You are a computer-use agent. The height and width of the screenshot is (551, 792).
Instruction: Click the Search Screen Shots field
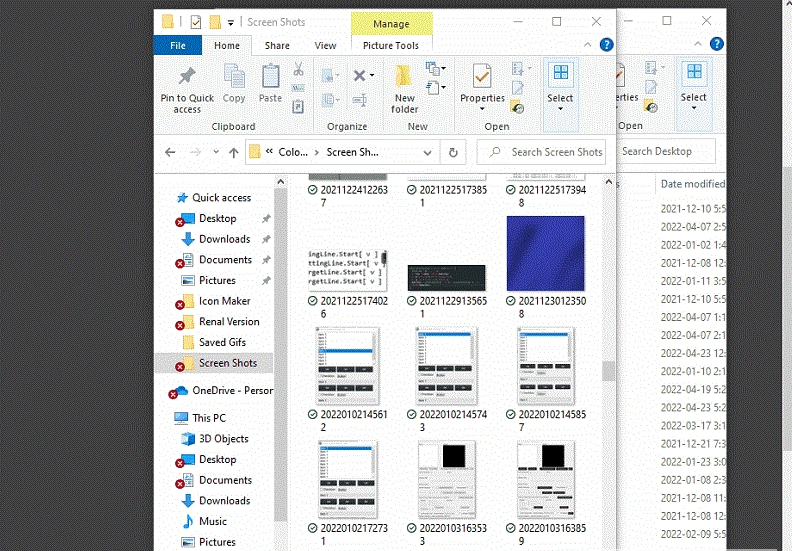click(x=541, y=152)
